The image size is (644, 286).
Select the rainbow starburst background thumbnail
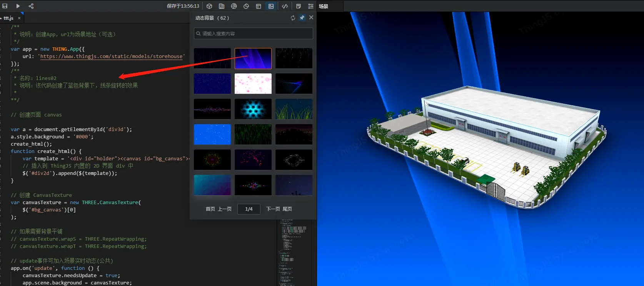[253, 185]
